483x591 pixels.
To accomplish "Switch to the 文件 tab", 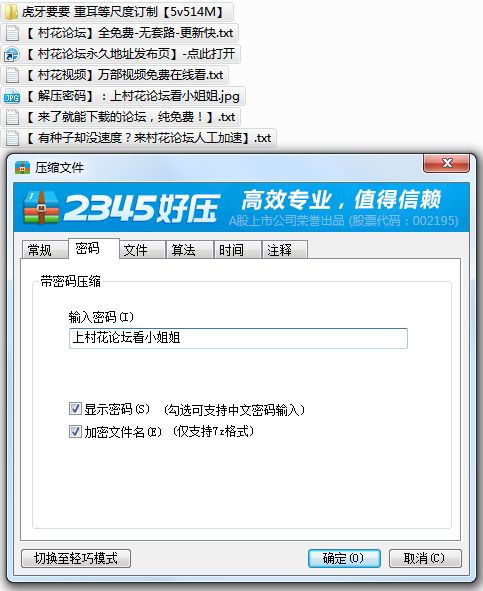I will [143, 250].
